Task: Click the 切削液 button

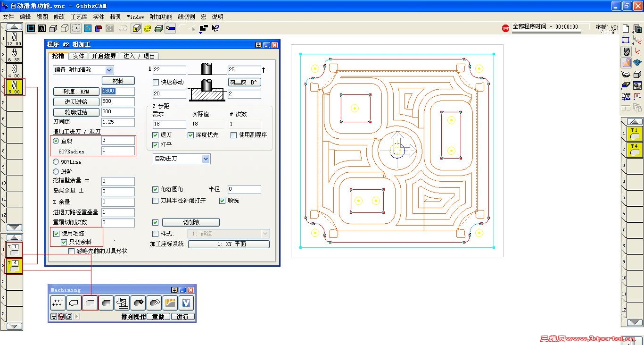Action: click(191, 222)
